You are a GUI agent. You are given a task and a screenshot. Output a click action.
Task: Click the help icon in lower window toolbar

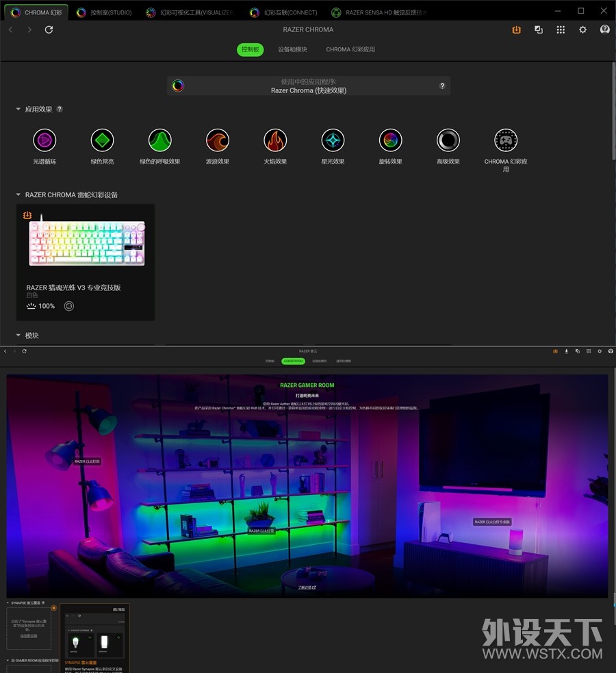611,351
